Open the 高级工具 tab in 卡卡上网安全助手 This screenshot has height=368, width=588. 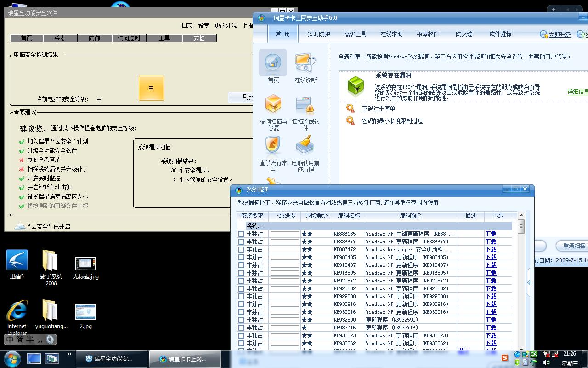pos(355,34)
